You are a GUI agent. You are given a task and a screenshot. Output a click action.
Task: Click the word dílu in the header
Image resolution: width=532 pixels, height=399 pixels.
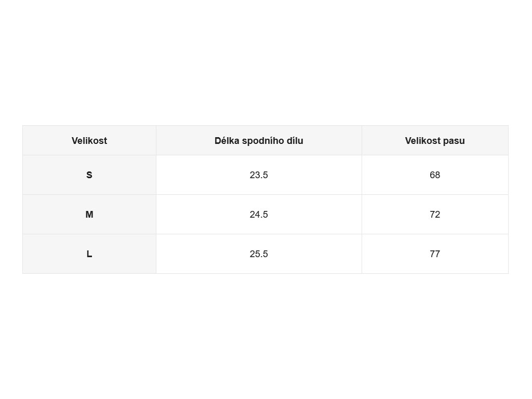[x=295, y=140]
